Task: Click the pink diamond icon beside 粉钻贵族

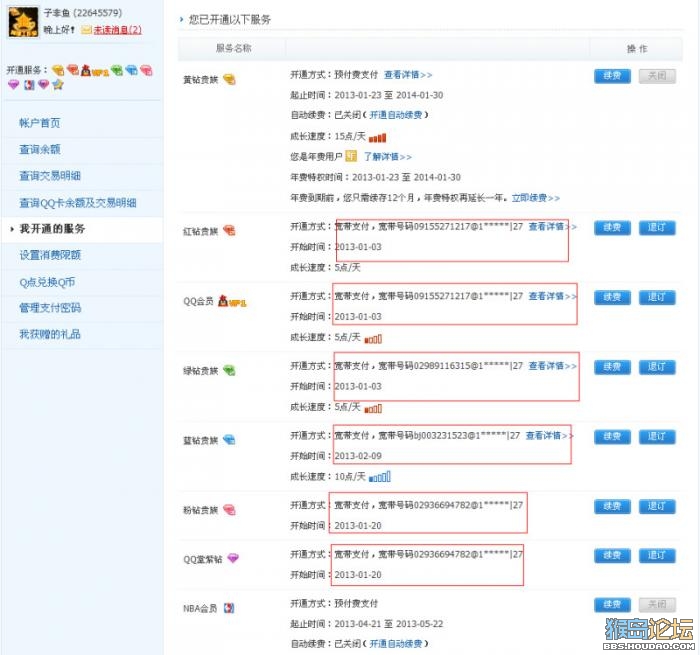Action: point(229,509)
